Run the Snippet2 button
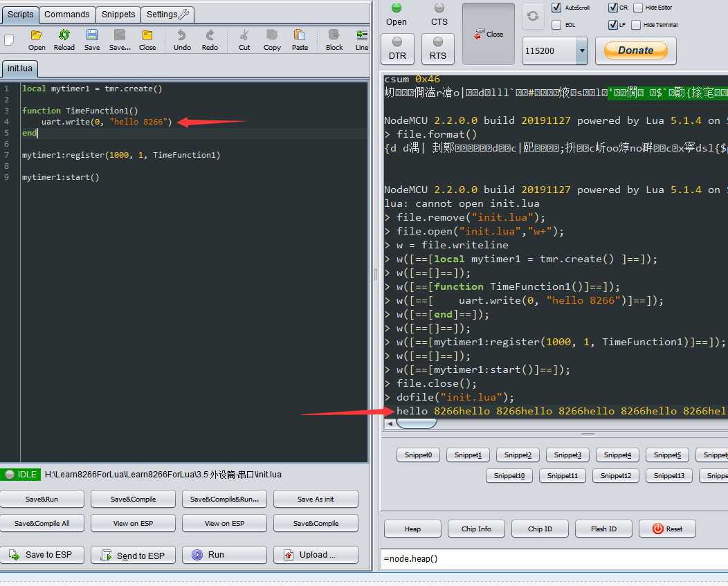Image resolution: width=728 pixels, height=586 pixels. click(x=518, y=455)
